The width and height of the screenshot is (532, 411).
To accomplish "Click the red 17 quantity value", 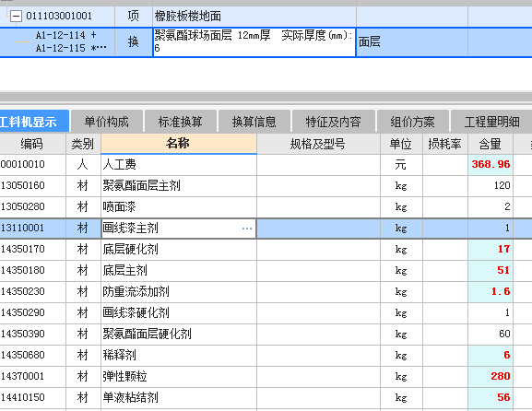I will 491,250.
